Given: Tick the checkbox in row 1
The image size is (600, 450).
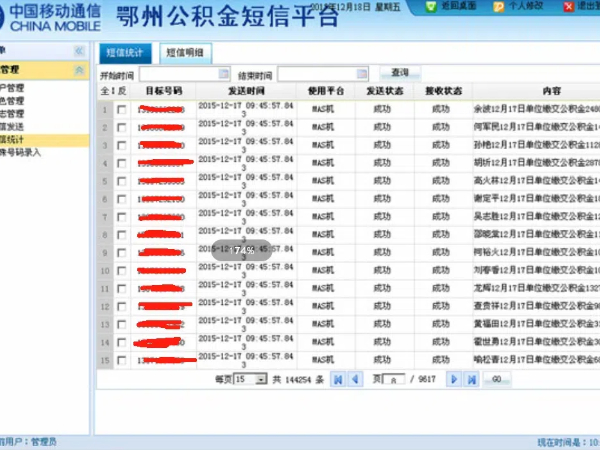Looking at the screenshot, I should pos(122,109).
